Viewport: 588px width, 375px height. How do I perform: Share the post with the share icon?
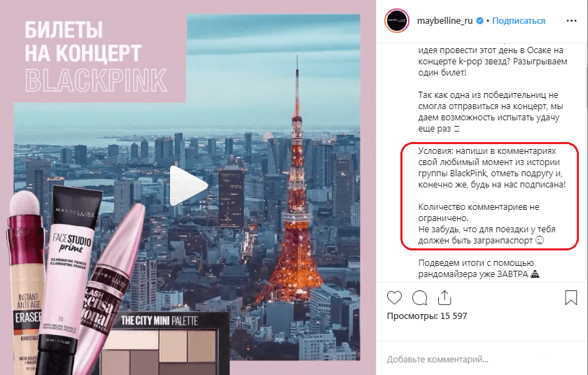coord(444,297)
